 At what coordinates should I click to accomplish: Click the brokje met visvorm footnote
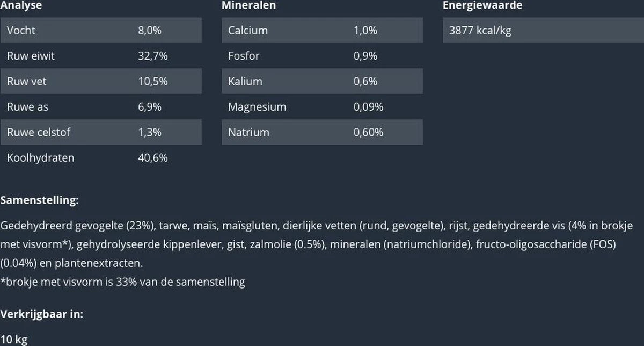click(123, 282)
